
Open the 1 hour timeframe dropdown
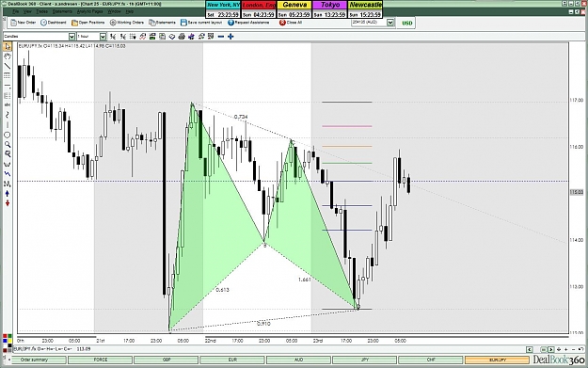coord(103,37)
